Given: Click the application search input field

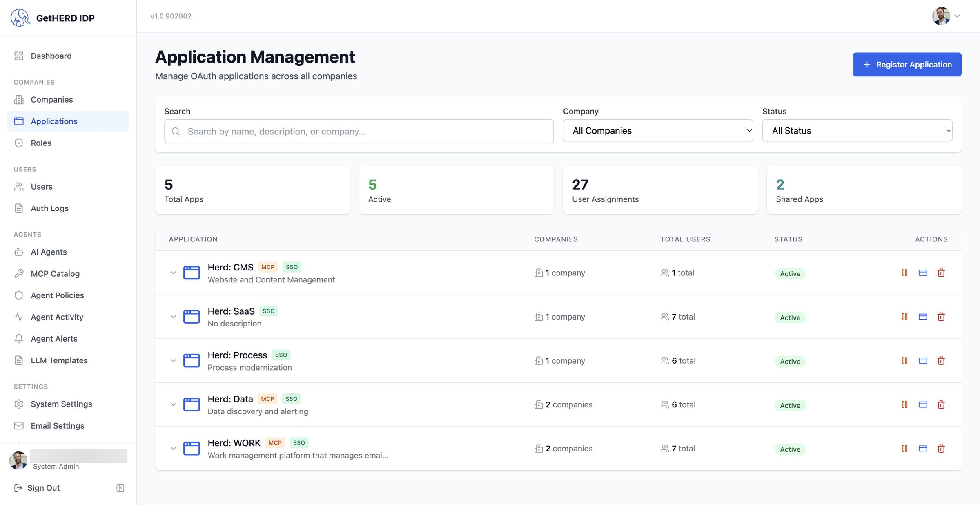Looking at the screenshot, I should point(359,131).
